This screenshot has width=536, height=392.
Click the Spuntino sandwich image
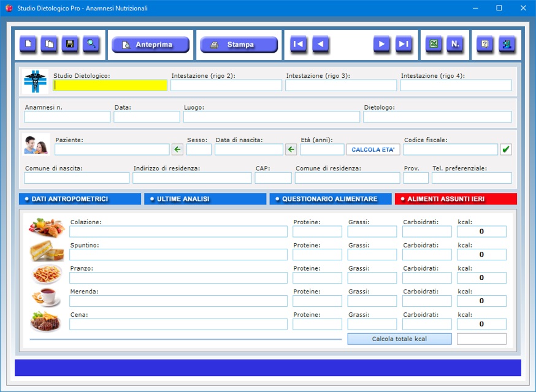(x=47, y=251)
